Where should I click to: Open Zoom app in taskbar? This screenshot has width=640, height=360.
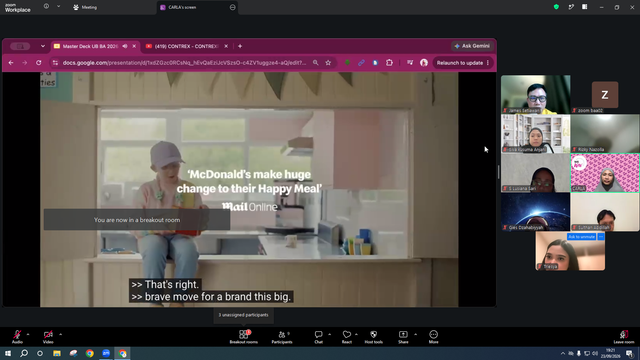point(106,353)
